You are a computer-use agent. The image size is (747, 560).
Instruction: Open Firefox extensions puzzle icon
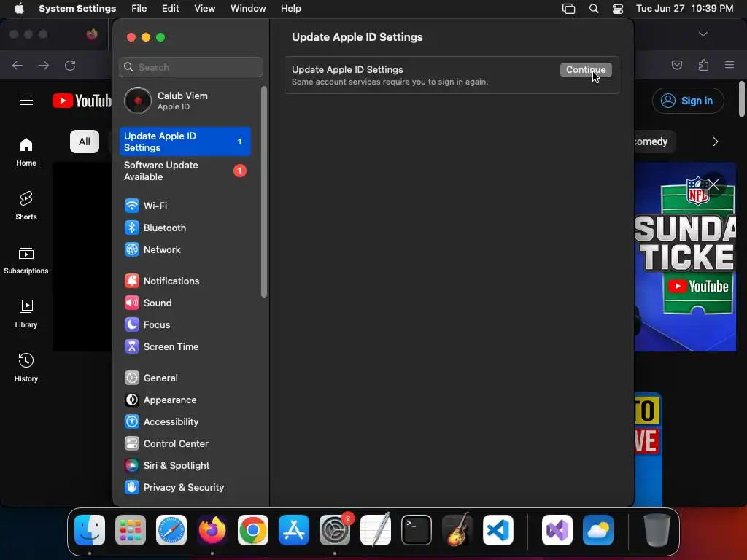(703, 65)
